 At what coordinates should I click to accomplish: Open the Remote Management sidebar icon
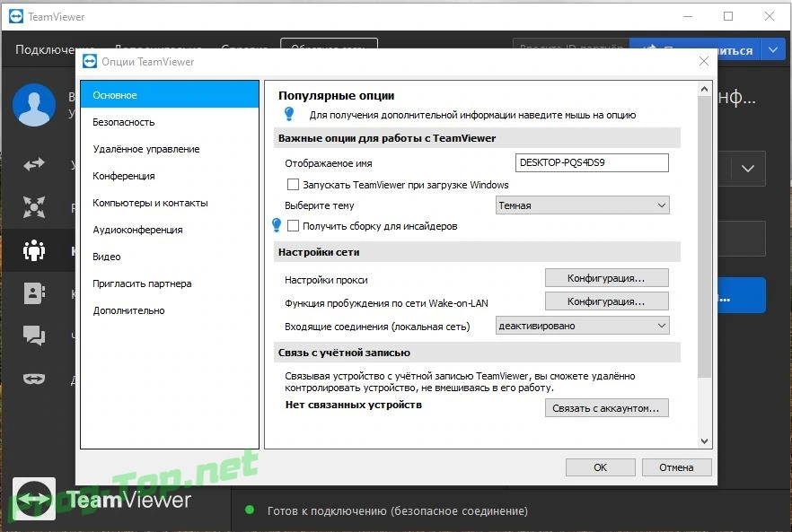point(34,207)
